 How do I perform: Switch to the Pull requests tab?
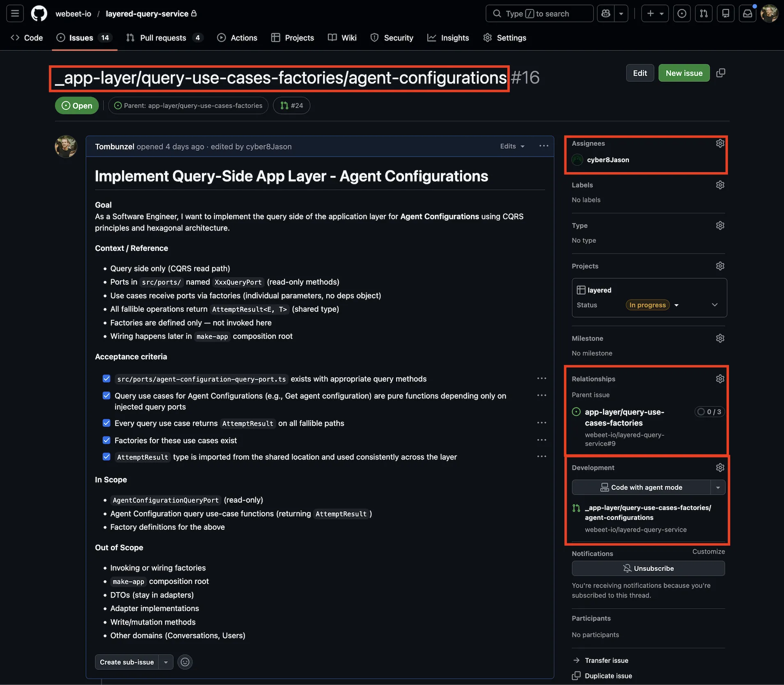163,37
